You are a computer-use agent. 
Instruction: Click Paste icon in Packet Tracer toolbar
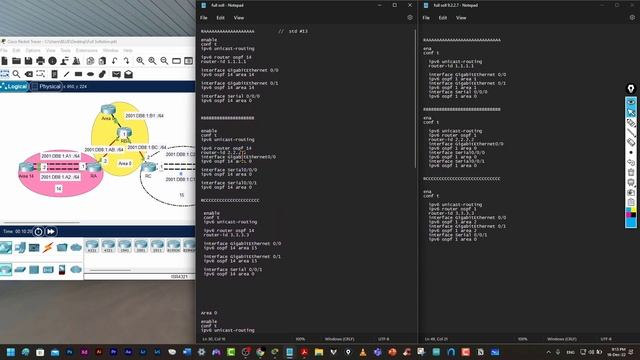[102, 61]
